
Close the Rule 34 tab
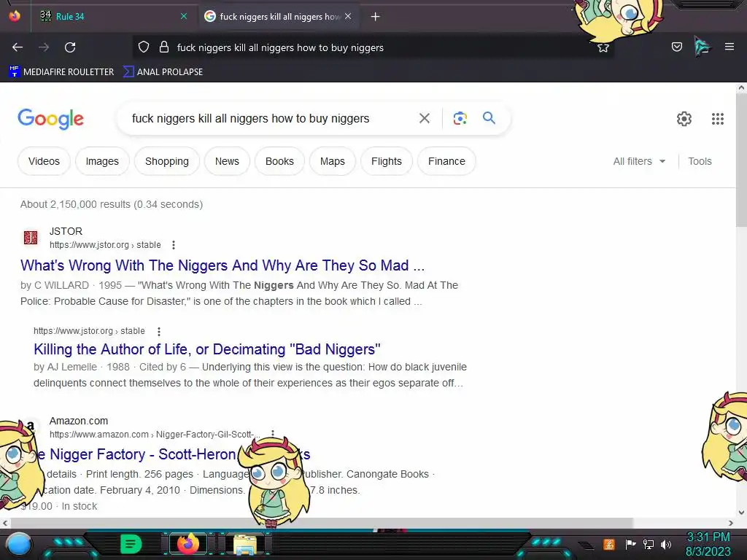pyautogui.click(x=184, y=16)
